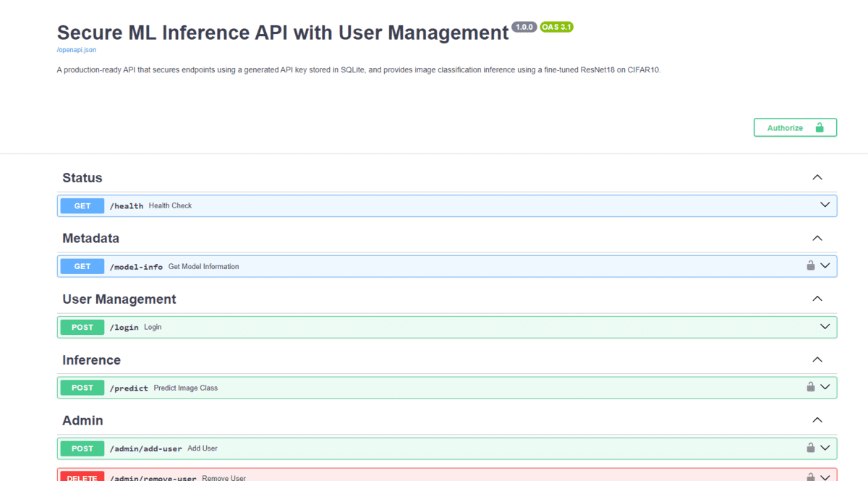Click the Remove User summary text
The image size is (868, 481).
click(224, 477)
